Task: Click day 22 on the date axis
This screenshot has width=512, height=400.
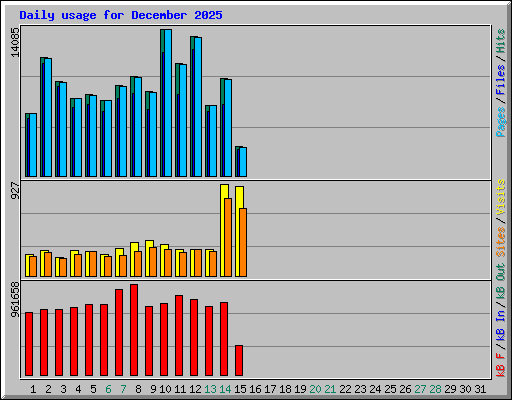Action: (x=345, y=389)
